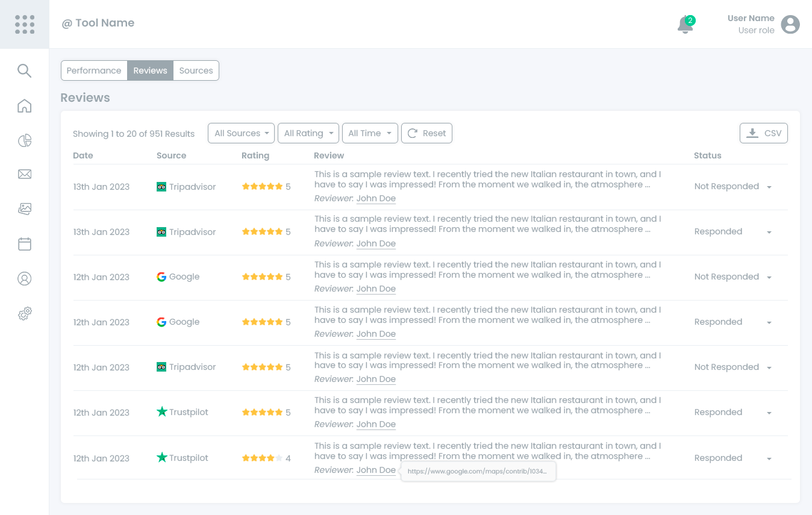Click the '@ Tool Name' title

tap(98, 23)
